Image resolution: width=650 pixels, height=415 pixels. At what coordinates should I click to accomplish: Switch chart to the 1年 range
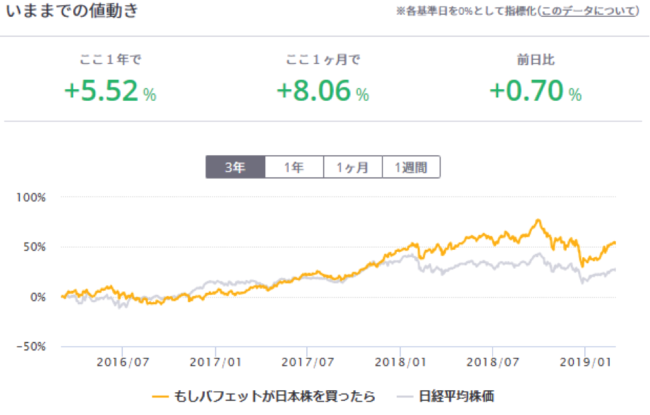(x=294, y=167)
